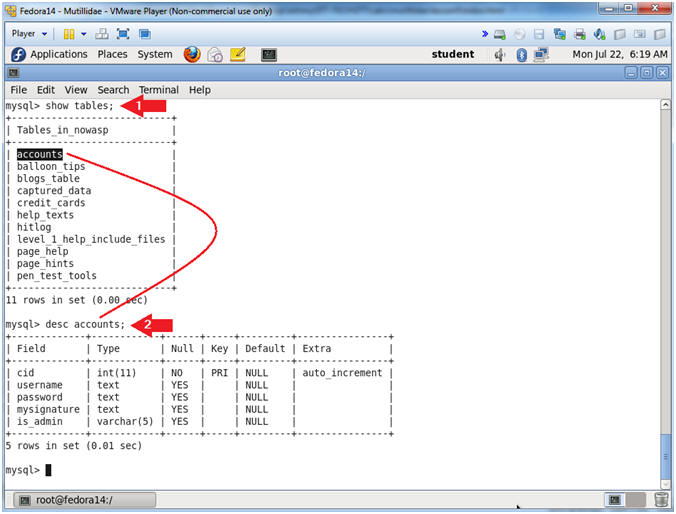Expand the power options dropdown arrow
This screenshot has height=514, width=676.
click(84, 34)
